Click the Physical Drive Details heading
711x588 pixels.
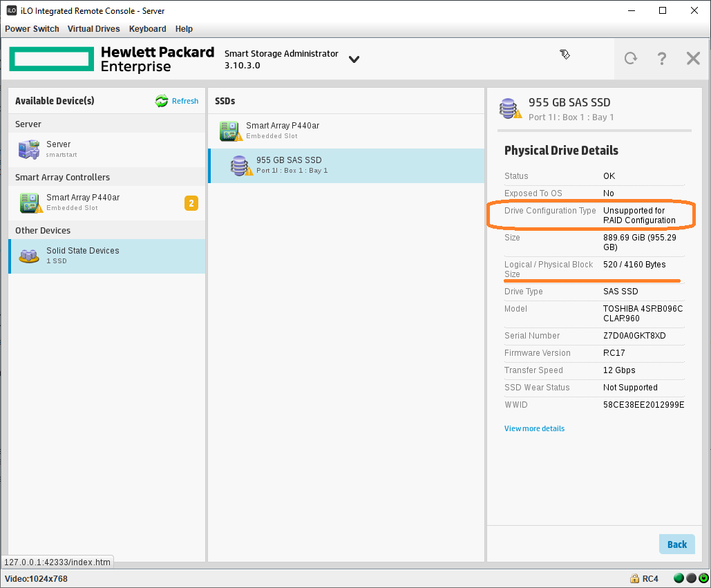(x=561, y=151)
